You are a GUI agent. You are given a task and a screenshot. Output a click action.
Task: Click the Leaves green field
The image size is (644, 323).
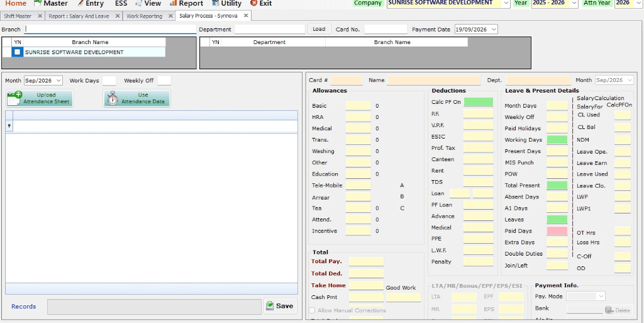point(557,220)
